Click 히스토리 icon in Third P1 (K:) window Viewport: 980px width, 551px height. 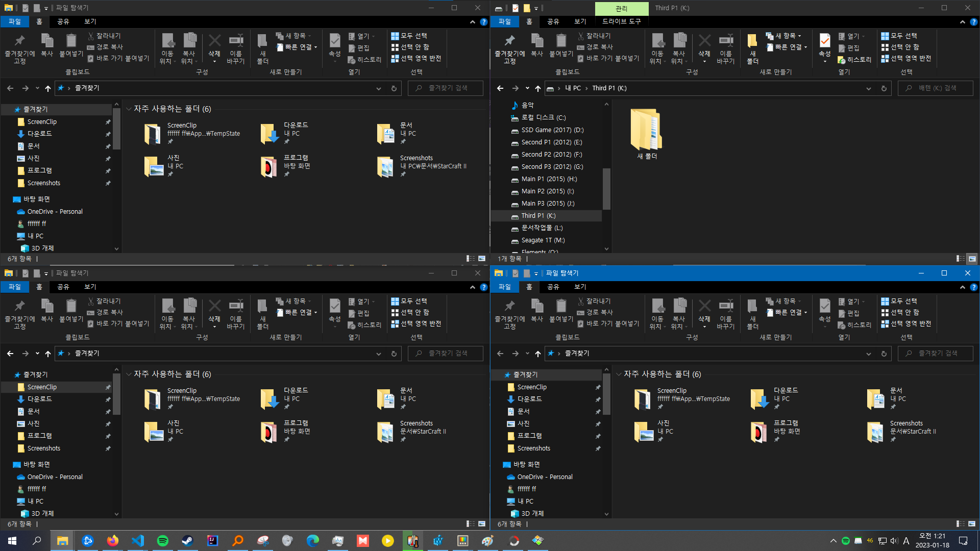click(x=842, y=60)
